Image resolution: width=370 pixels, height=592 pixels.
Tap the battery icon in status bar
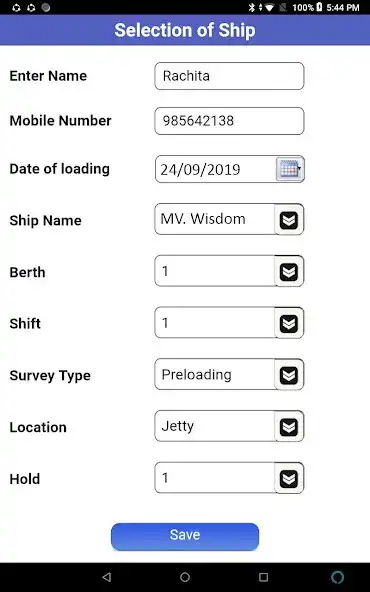[x=319, y=7]
